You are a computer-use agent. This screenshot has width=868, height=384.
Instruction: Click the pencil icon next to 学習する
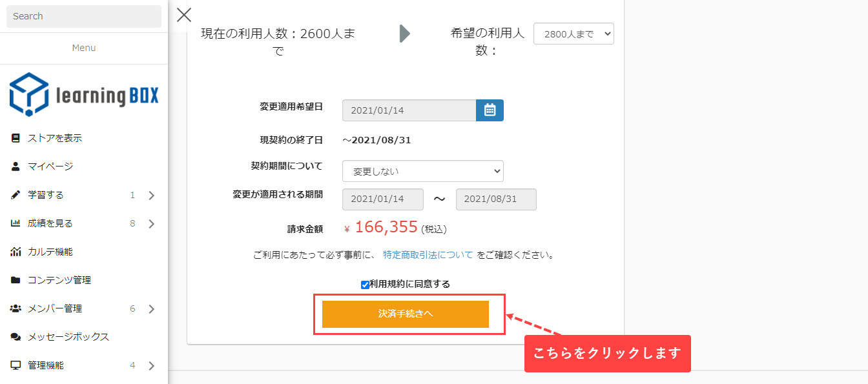[15, 195]
